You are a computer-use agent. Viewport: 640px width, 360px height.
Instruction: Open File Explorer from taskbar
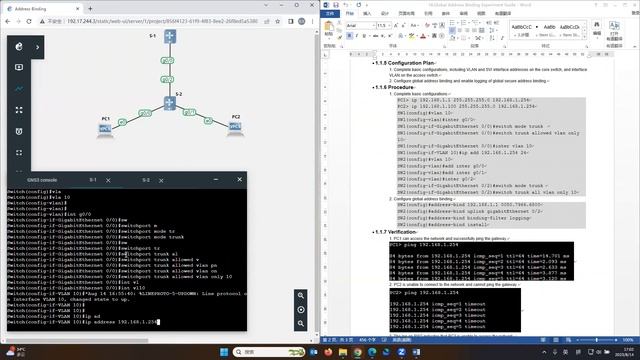click(343, 352)
